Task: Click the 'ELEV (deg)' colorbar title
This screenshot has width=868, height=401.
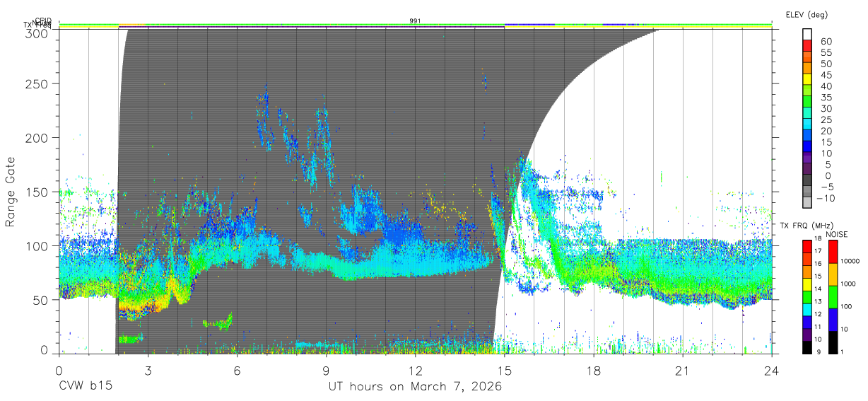Action: click(x=806, y=14)
